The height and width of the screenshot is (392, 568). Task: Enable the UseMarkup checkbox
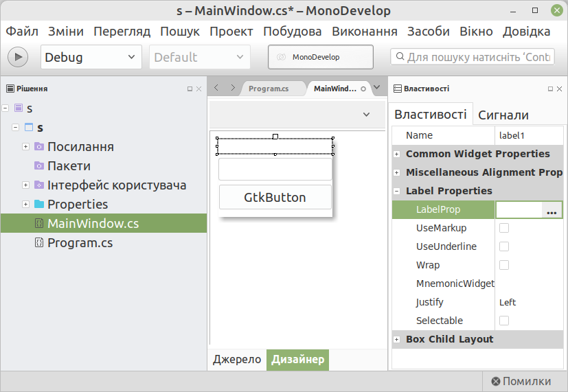coord(504,228)
